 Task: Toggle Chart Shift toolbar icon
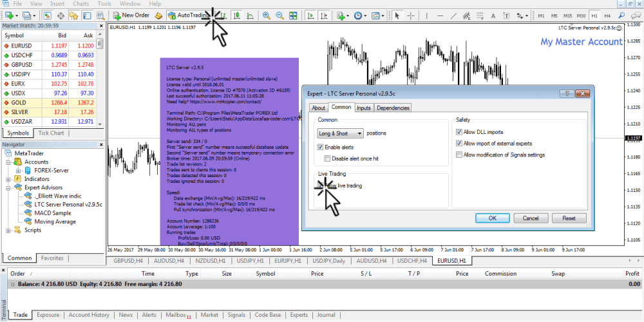click(x=325, y=15)
